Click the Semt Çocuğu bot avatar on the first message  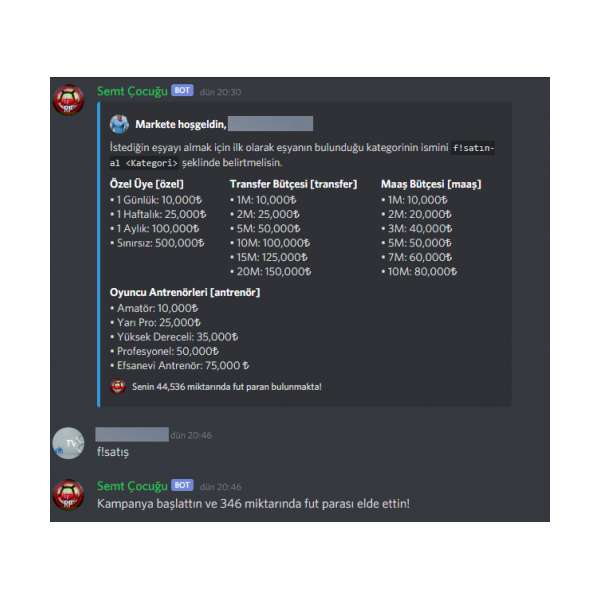click(x=68, y=100)
